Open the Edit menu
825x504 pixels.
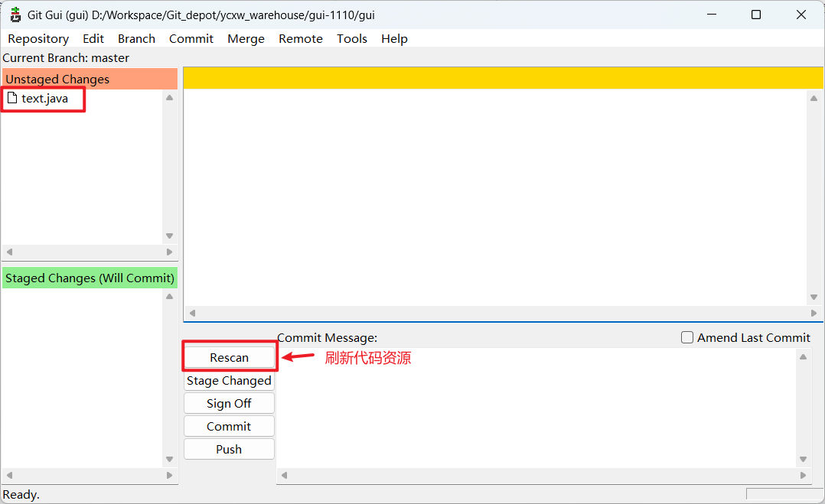coord(93,38)
